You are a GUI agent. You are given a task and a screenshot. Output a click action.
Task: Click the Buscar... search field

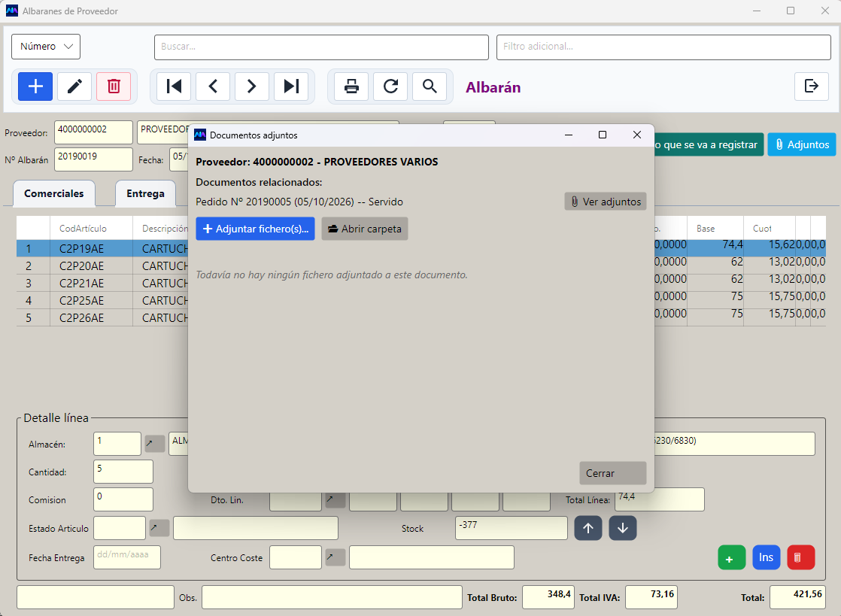[321, 47]
